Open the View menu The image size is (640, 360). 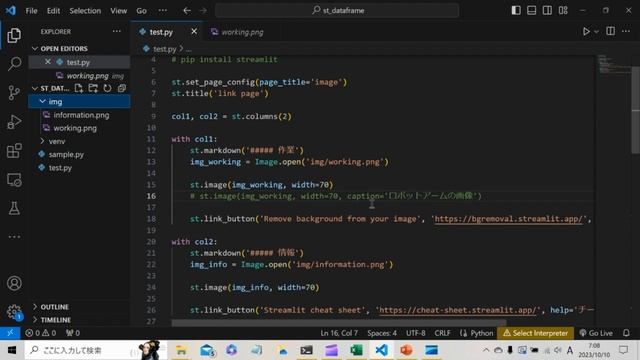tap(118, 11)
